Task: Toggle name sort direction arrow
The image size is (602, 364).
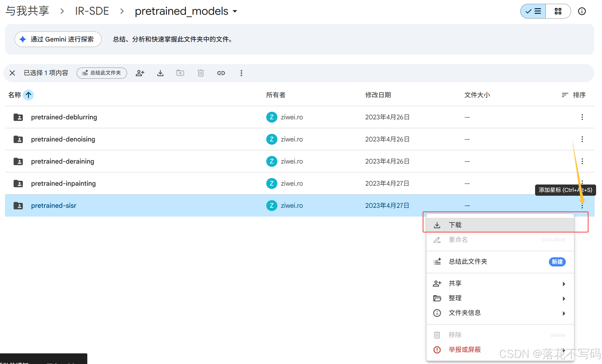Action: 28,95
